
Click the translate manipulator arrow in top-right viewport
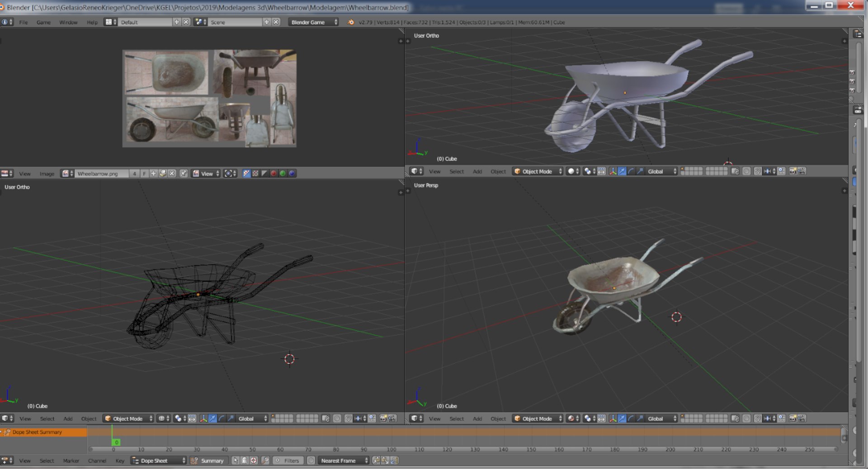pos(622,171)
